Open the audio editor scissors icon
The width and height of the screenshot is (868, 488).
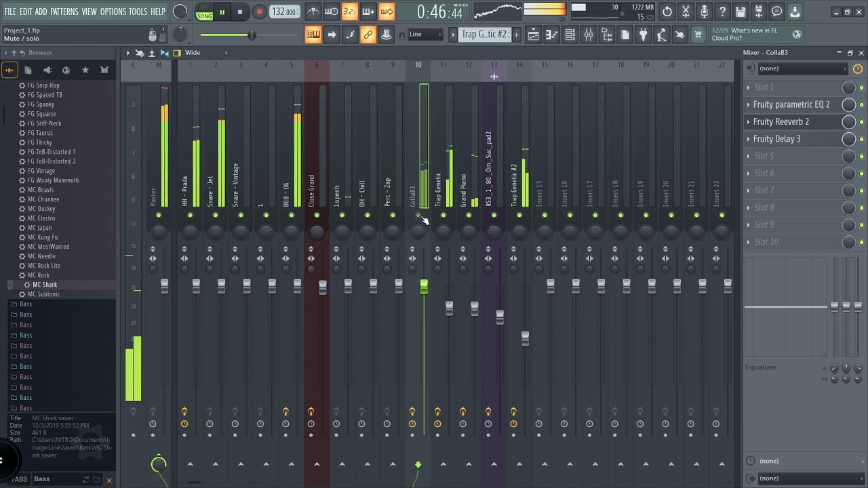pyautogui.click(x=686, y=12)
